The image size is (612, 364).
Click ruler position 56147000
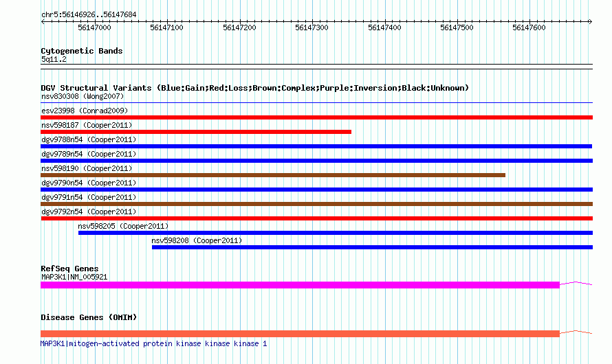click(x=94, y=27)
